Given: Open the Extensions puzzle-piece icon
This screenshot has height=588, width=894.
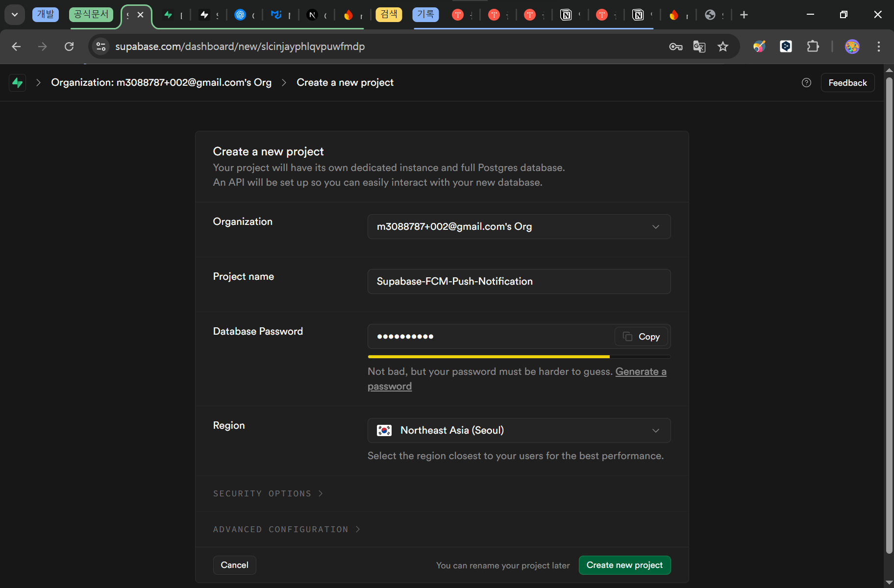Looking at the screenshot, I should pyautogui.click(x=813, y=47).
